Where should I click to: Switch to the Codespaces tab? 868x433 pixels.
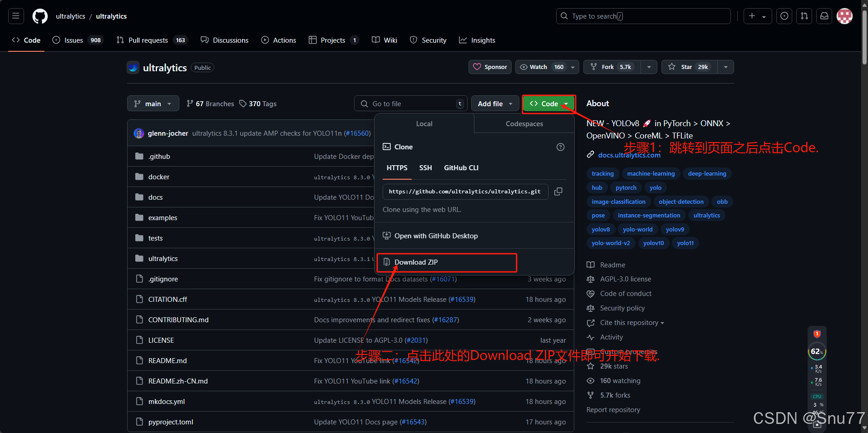coord(524,124)
